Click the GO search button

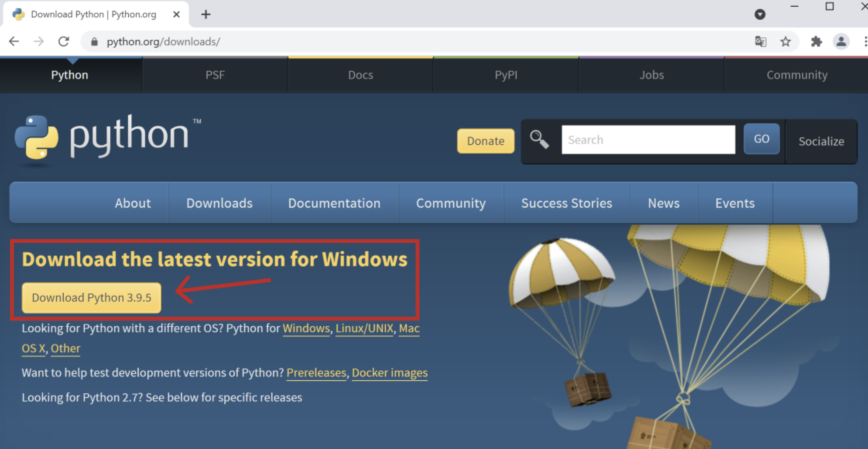pos(762,139)
